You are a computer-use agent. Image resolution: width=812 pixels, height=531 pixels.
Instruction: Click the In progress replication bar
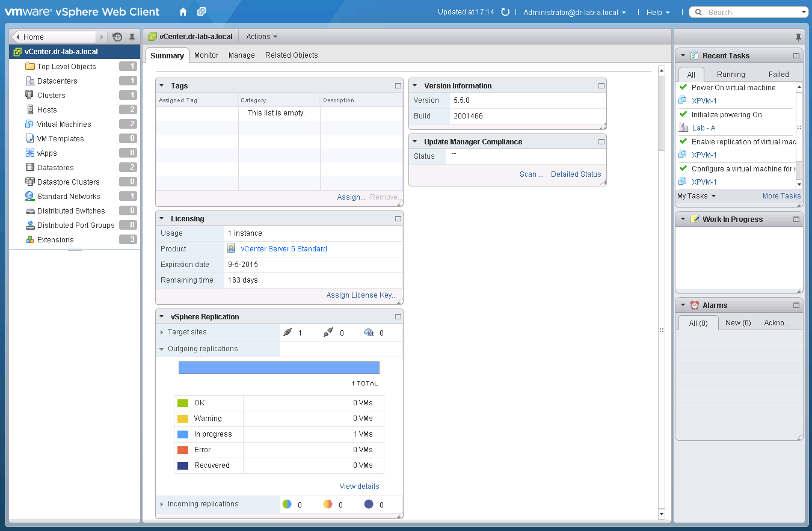tap(278, 367)
